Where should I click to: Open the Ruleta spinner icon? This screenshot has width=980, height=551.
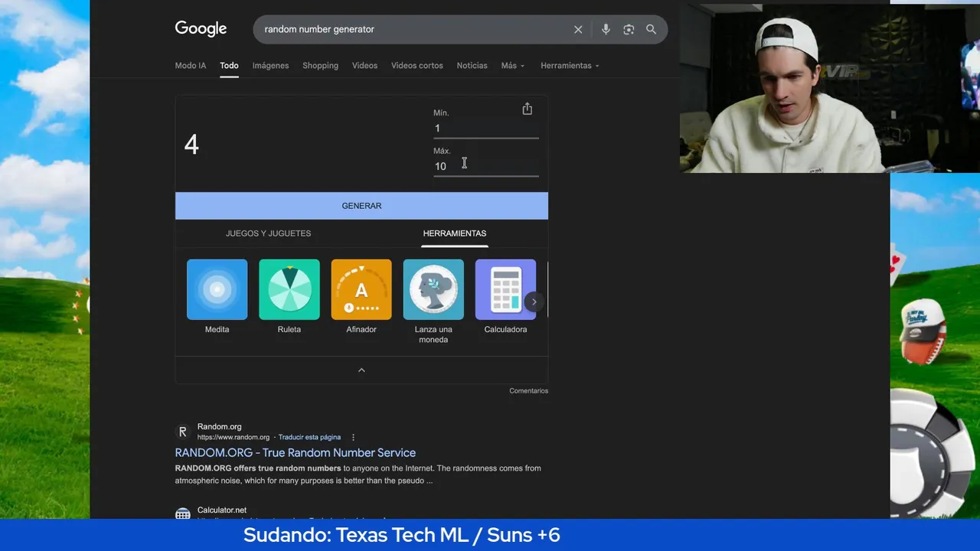[289, 289]
